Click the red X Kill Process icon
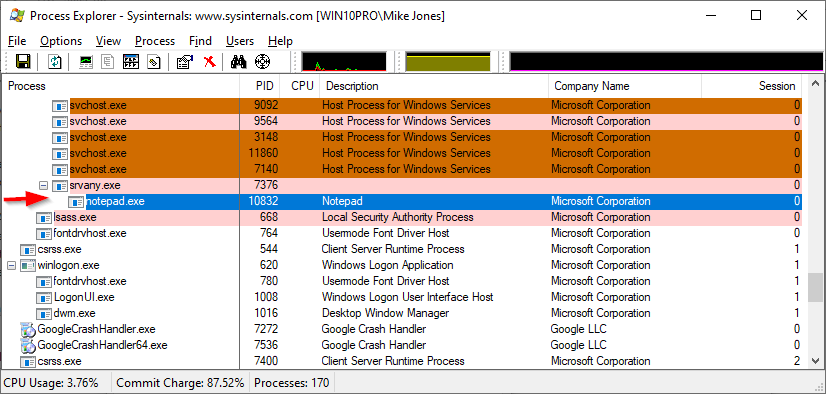This screenshot has width=826, height=394. (210, 62)
